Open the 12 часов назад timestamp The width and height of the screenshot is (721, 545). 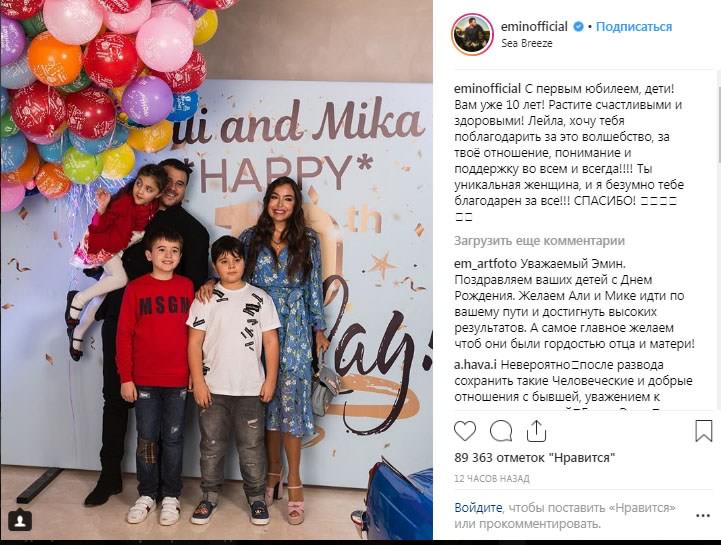tap(492, 479)
